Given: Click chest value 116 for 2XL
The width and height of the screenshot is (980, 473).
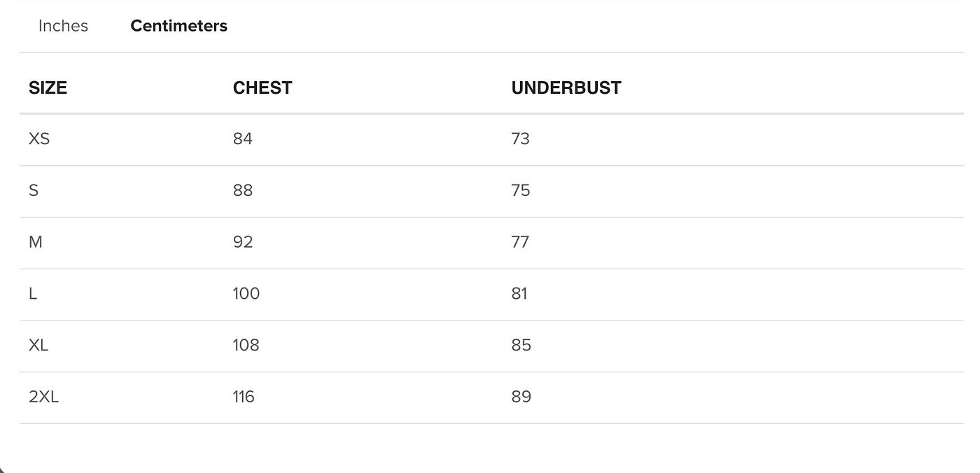Looking at the screenshot, I should click(244, 397).
